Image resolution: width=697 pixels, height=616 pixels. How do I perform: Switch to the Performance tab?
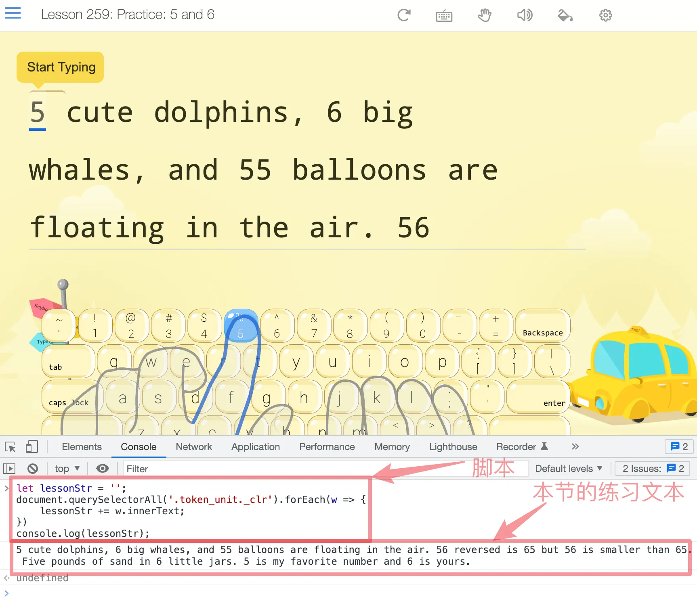click(x=327, y=447)
